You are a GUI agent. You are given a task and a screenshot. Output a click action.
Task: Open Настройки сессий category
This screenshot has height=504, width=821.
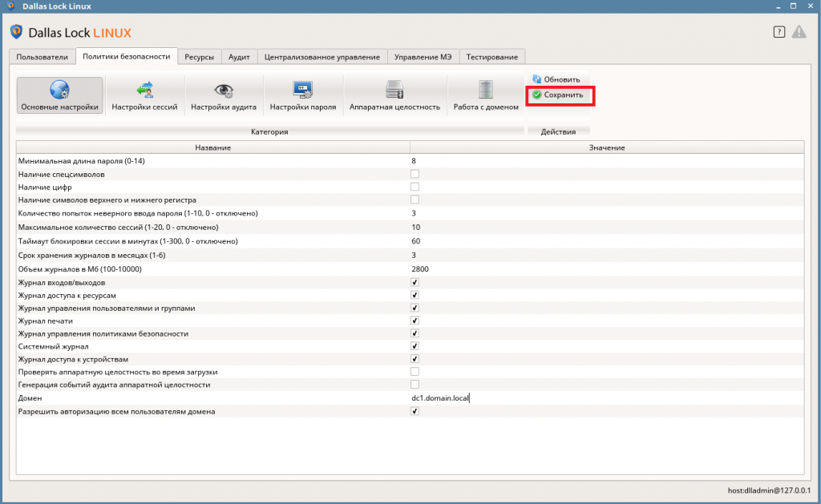pyautogui.click(x=144, y=95)
